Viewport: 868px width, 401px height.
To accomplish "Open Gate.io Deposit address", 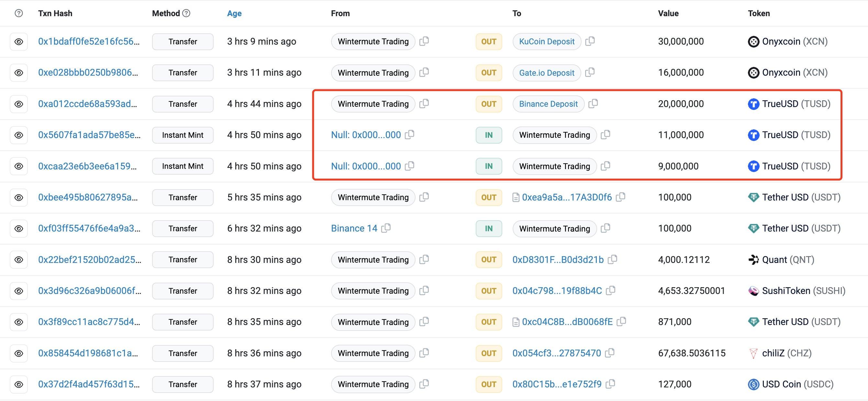I will coord(547,73).
